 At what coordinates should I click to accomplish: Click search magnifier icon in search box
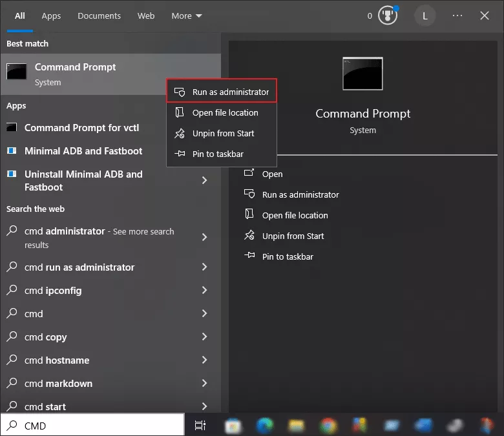click(12, 425)
